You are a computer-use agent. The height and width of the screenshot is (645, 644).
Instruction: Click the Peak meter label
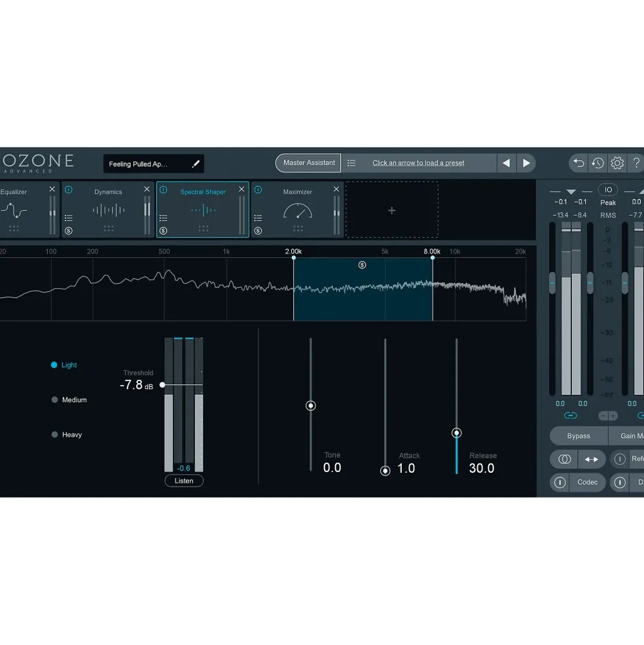click(608, 203)
